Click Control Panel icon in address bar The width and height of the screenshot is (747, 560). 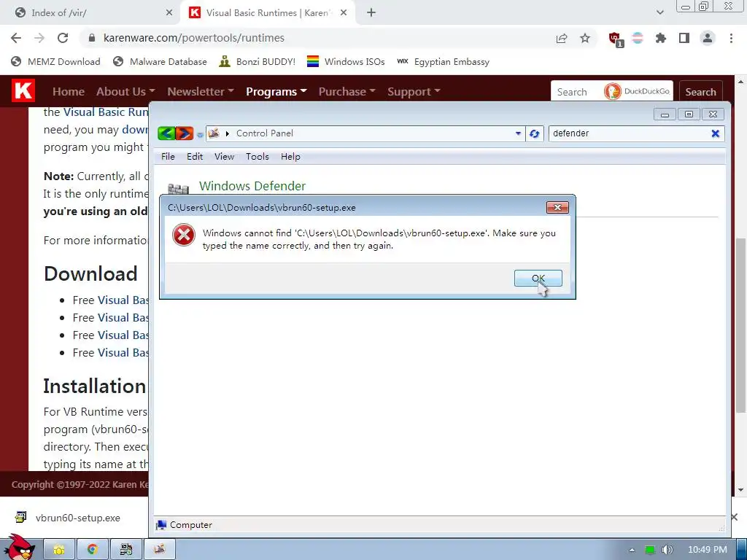(214, 133)
